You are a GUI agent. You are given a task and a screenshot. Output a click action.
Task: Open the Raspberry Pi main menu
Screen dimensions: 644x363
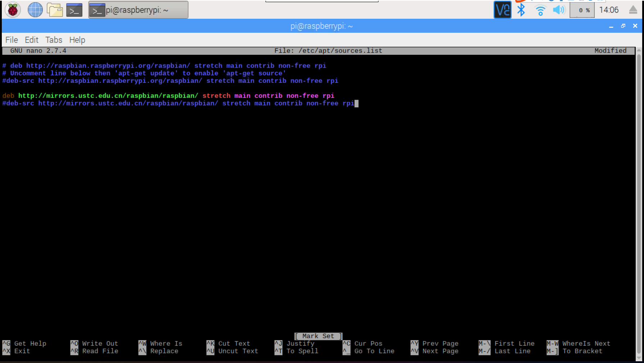click(13, 10)
